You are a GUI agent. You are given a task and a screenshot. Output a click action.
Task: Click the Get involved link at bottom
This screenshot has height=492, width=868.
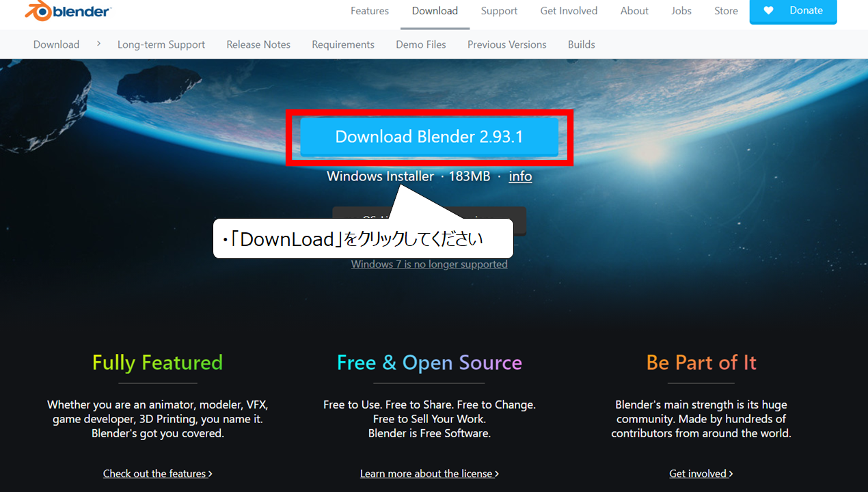click(x=701, y=474)
